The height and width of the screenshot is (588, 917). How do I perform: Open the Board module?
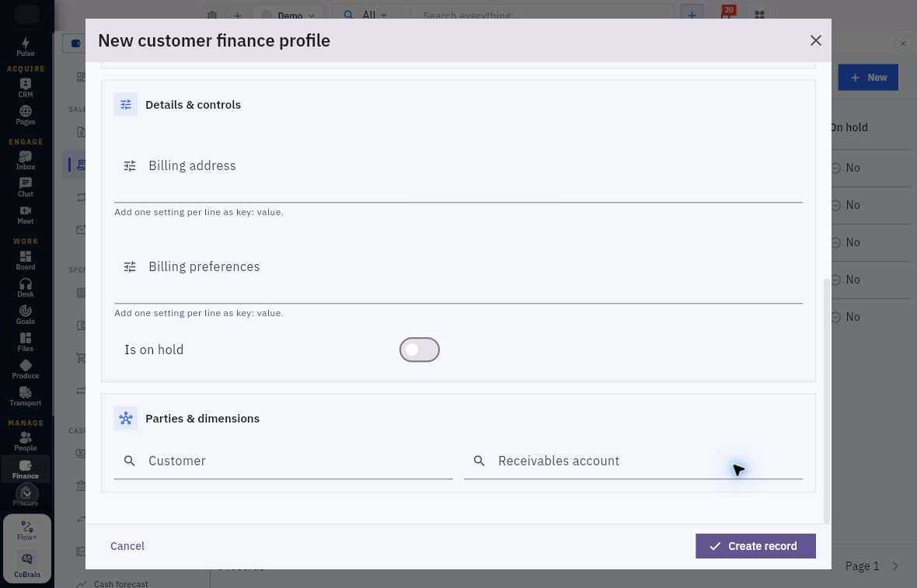(25, 260)
